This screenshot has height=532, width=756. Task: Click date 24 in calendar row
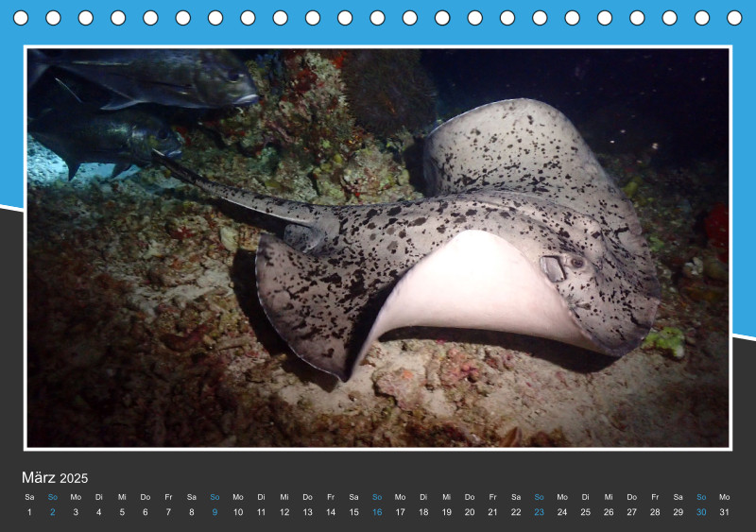[562, 512]
